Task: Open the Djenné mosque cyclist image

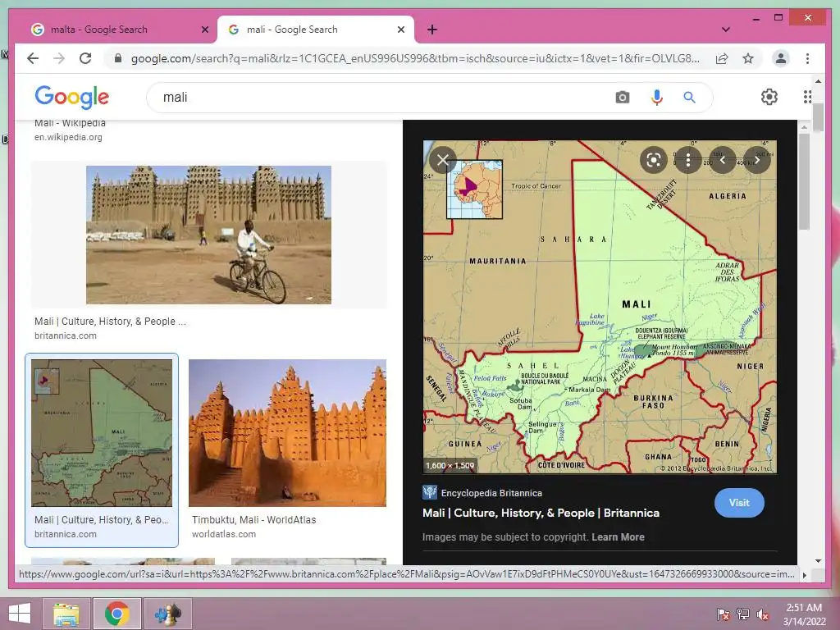Action: tap(209, 235)
